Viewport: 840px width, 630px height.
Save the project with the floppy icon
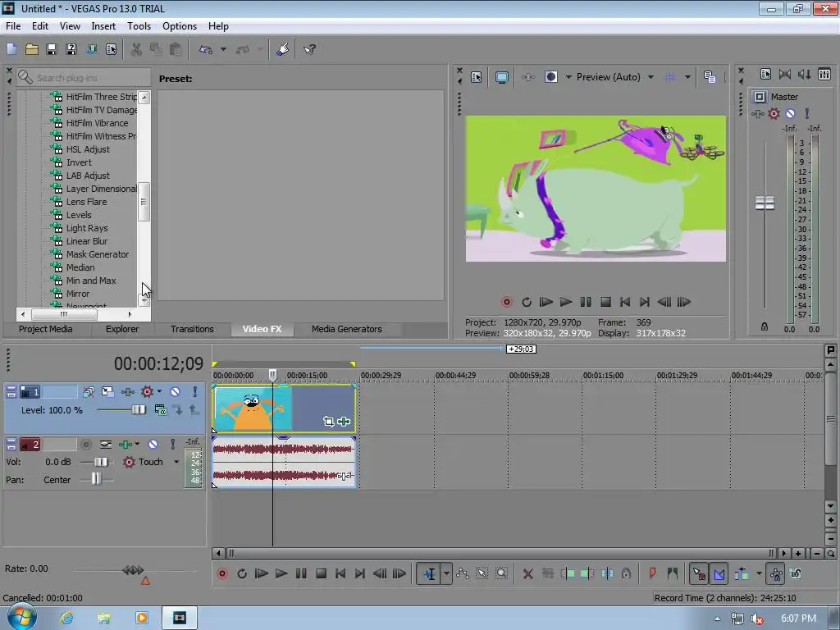(x=52, y=50)
